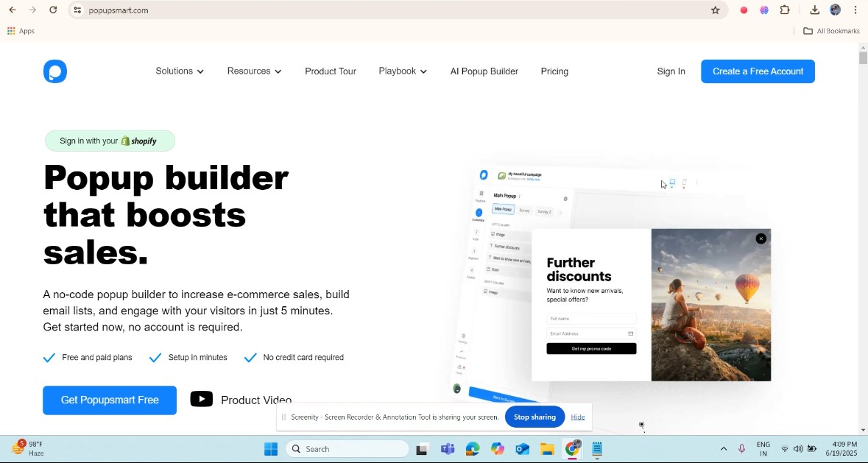Hide the screen sharing notification bar

pyautogui.click(x=578, y=417)
